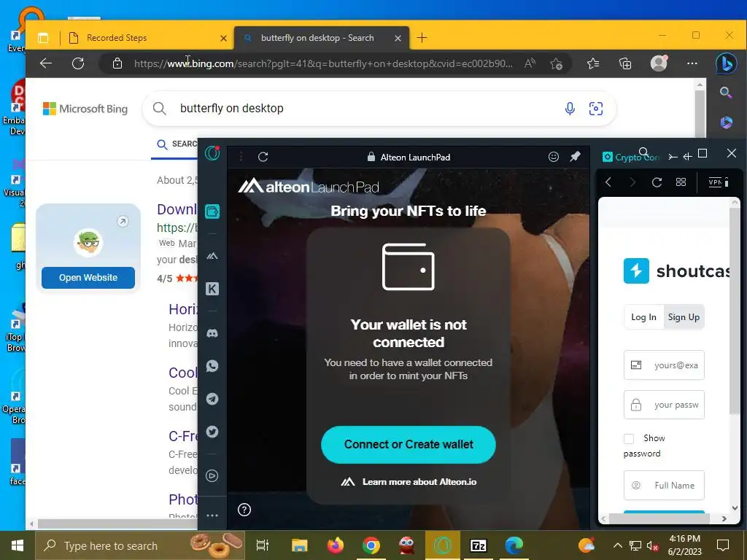
Task: Open the Alteon icon in Opera sidebar
Action: [x=212, y=256]
